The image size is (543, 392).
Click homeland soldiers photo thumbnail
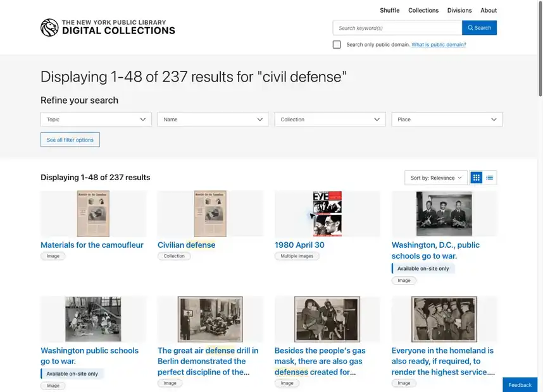(444, 319)
